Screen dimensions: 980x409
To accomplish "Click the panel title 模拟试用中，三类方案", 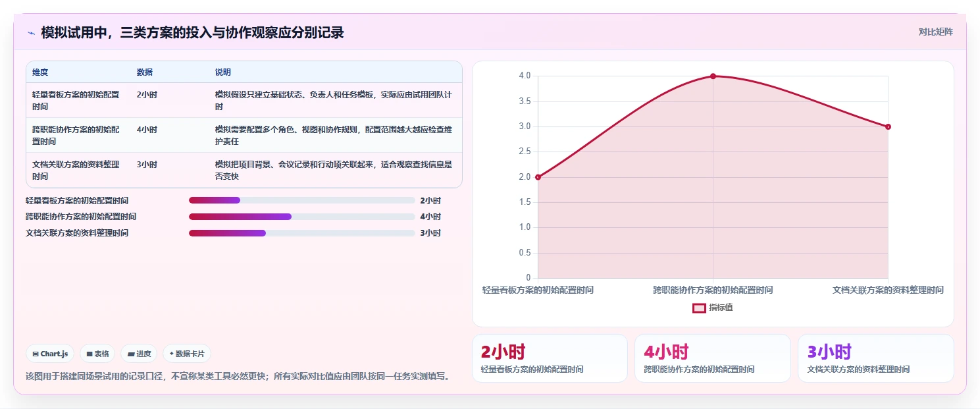I will pos(192,33).
